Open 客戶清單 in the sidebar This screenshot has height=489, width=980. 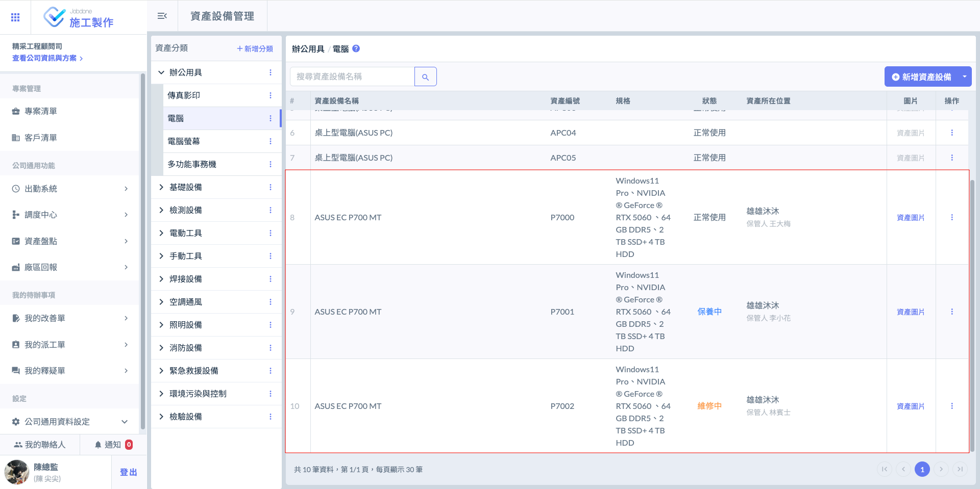[x=69, y=138]
